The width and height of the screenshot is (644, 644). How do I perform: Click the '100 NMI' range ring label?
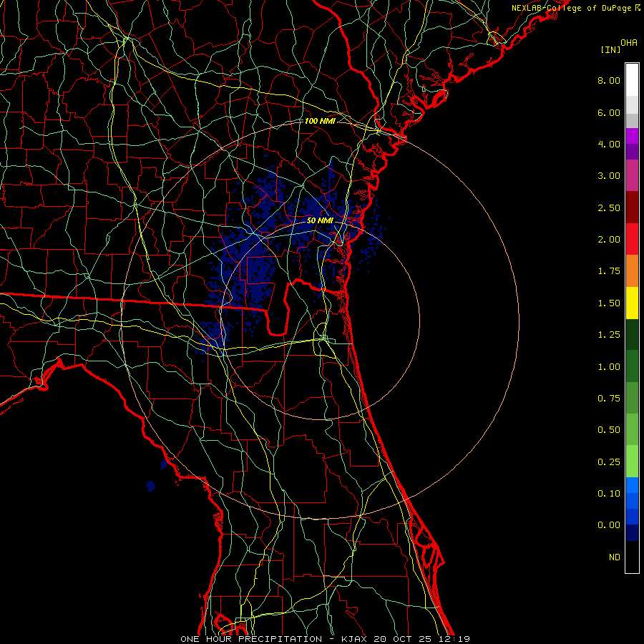click(320, 121)
